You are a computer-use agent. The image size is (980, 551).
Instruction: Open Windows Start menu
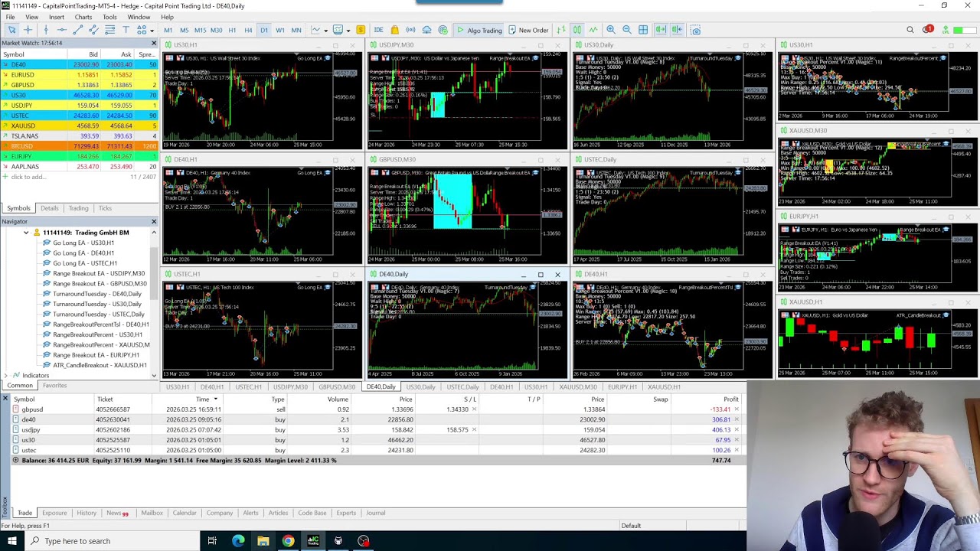tap(12, 541)
